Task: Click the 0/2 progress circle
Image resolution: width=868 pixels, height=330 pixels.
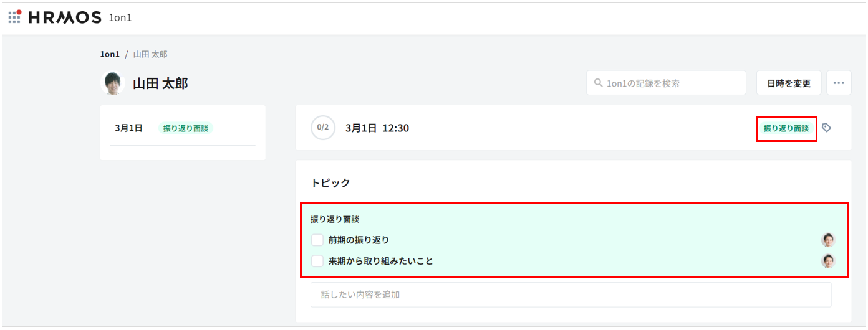Action: [x=323, y=128]
